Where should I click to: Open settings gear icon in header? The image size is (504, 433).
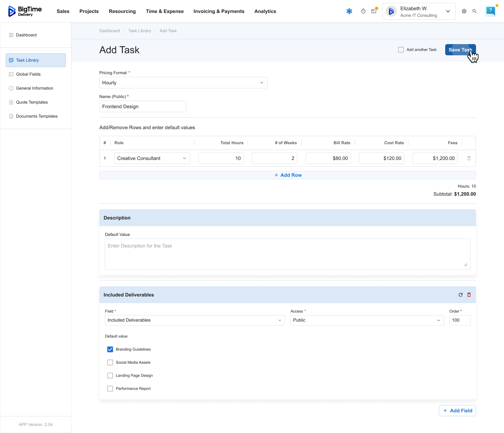(x=464, y=11)
